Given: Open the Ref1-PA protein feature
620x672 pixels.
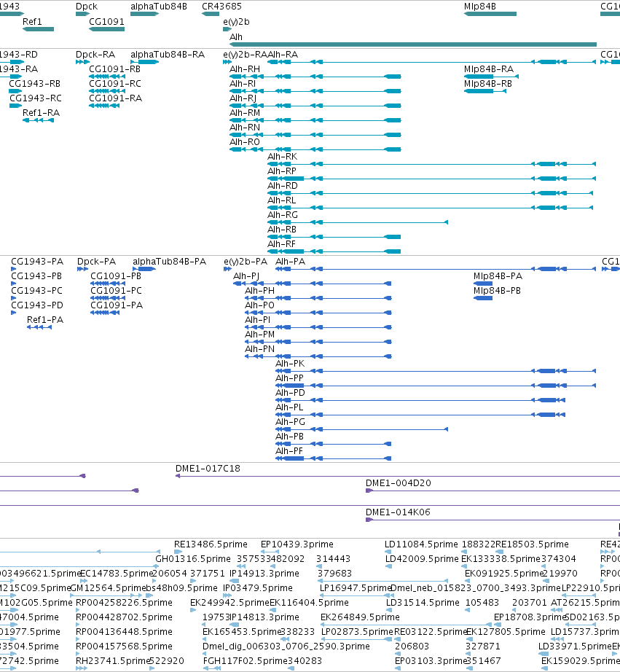Looking at the screenshot, I should click(39, 327).
